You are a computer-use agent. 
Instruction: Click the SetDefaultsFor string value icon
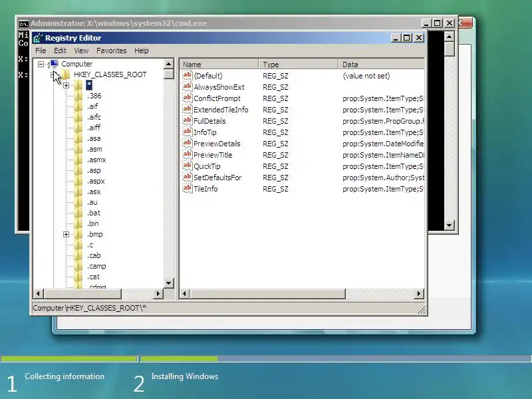188,177
